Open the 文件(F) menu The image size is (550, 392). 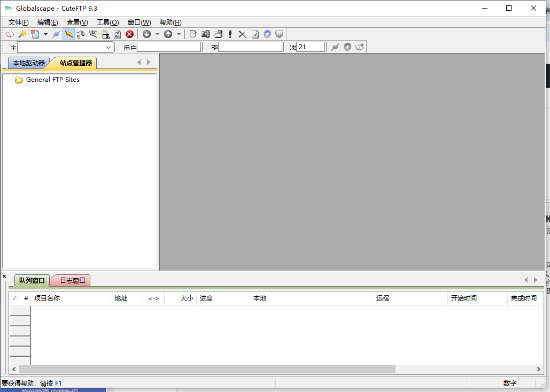[18, 22]
